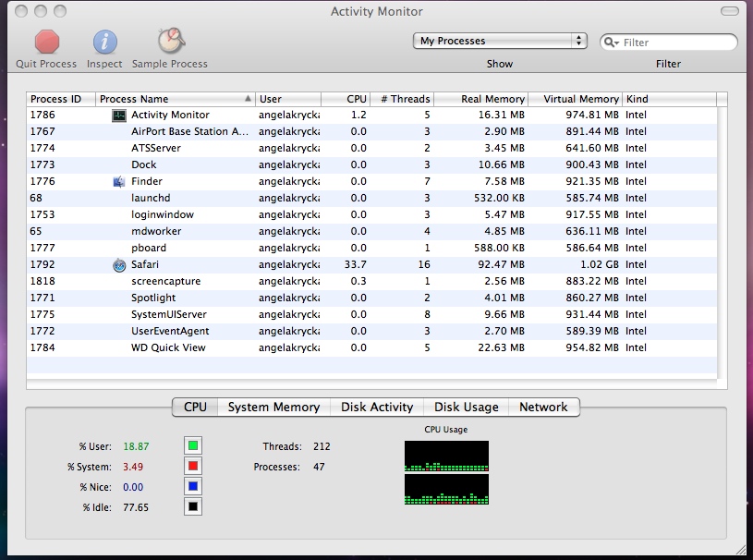Select the SystemUIServer process row
Viewport: 753px width, 560px height.
click(371, 314)
